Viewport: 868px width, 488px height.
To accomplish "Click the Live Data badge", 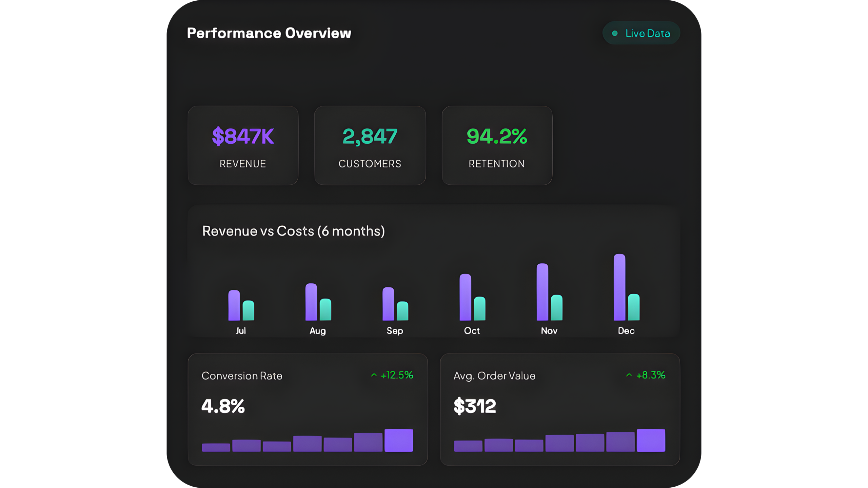I will click(641, 33).
